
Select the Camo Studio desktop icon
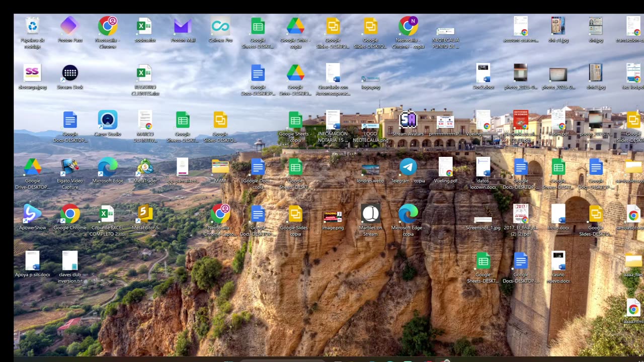coord(108,120)
